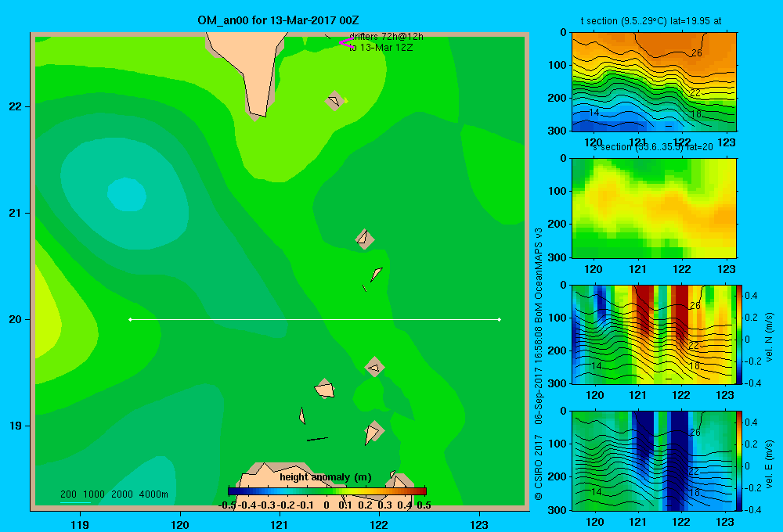Click the '200 1000 2000 4000m' depth contour legend

[x=114, y=494]
